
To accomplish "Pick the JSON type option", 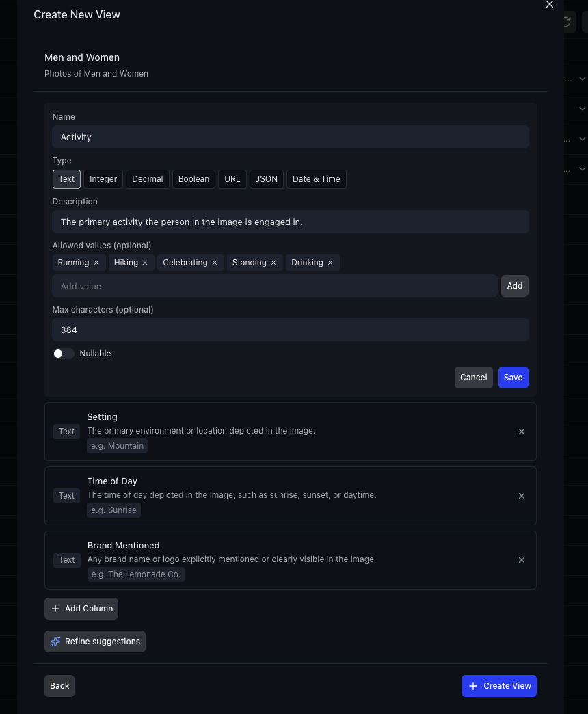I will click(267, 179).
